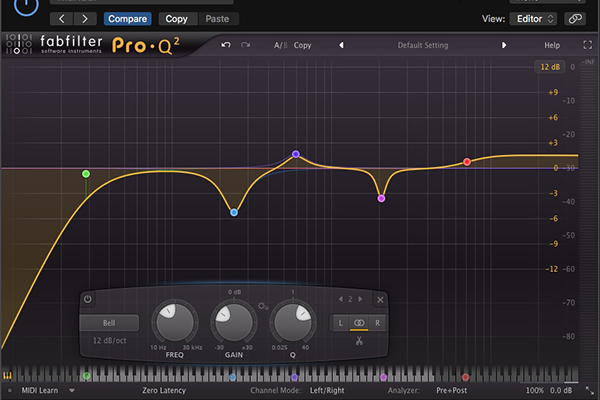Click the resize corner icon
This screenshot has height=400, width=600.
(590, 390)
